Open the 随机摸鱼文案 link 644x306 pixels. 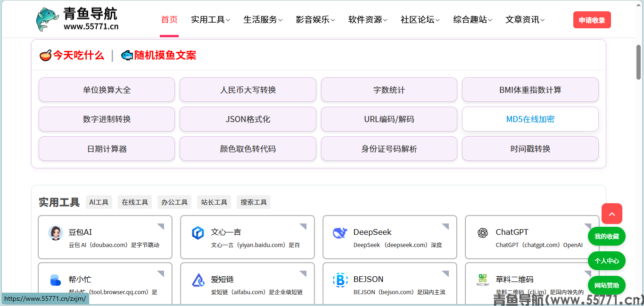(x=165, y=56)
